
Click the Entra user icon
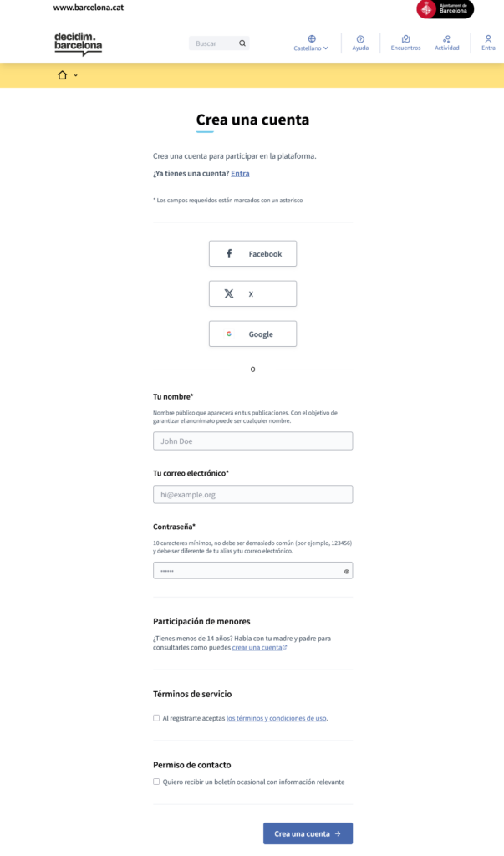tap(488, 39)
